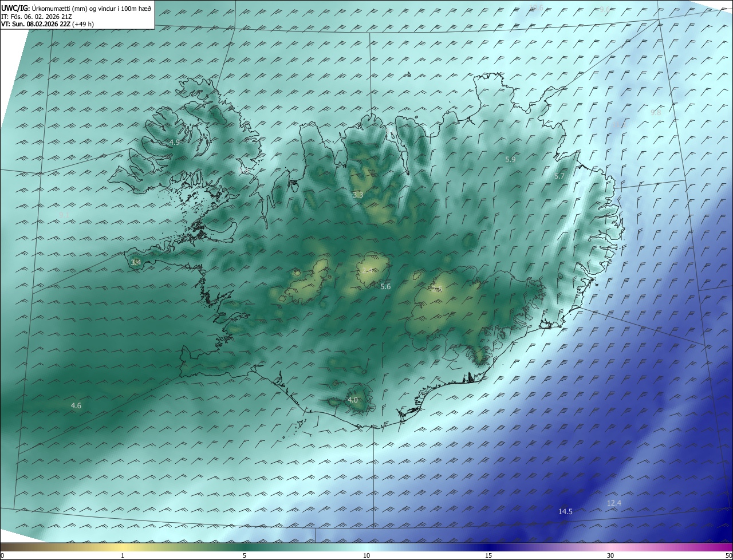733x560 pixels.
Task: Click the 4.9 value over the Westfjords
Action: click(x=175, y=142)
